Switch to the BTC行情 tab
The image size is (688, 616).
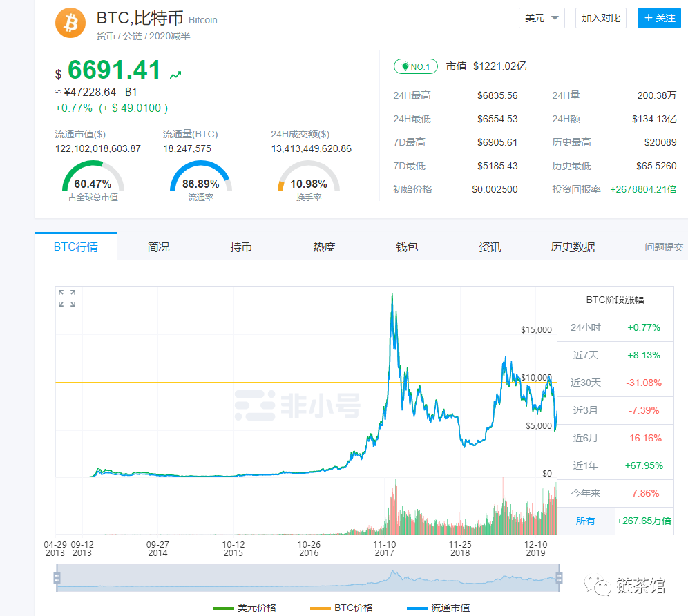coord(76,247)
